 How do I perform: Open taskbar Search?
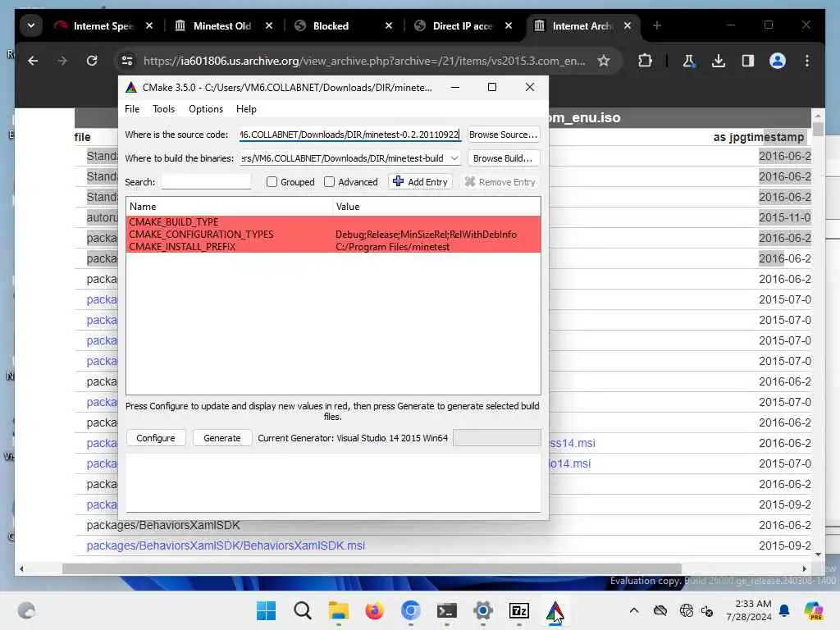tap(302, 610)
